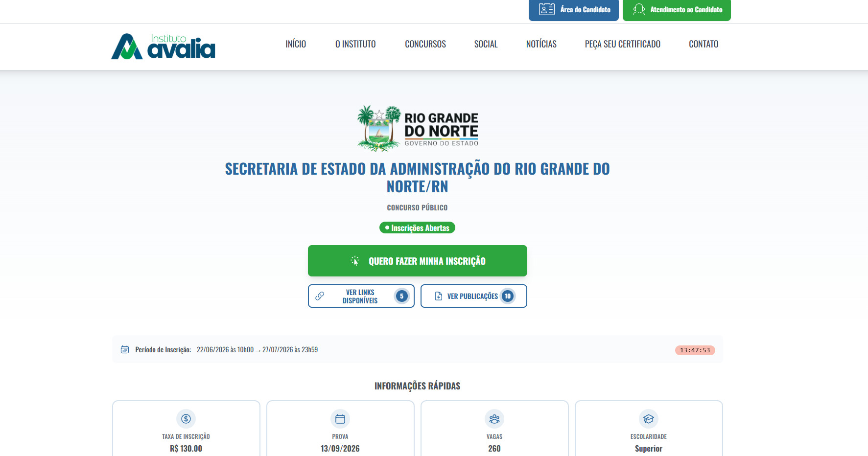
Task: Open the NOTÍCIAS page
Action: 541,44
